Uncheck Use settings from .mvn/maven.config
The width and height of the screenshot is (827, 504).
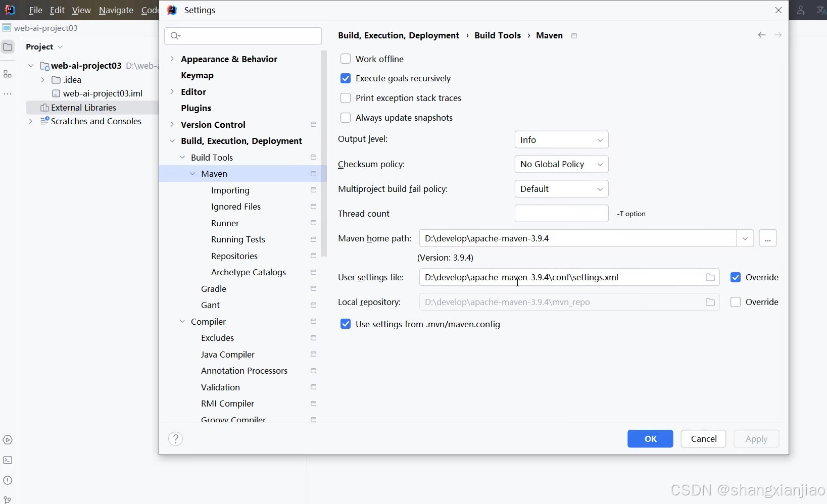pos(346,324)
